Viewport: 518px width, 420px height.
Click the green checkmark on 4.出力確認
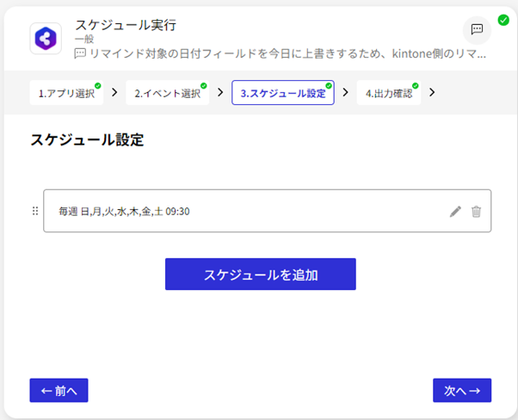[415, 85]
